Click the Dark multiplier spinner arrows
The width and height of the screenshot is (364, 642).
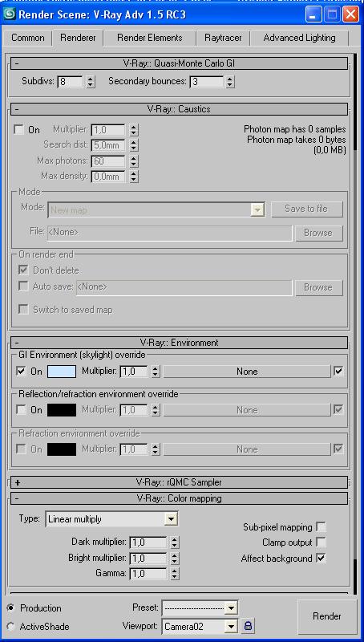pyautogui.click(x=175, y=542)
